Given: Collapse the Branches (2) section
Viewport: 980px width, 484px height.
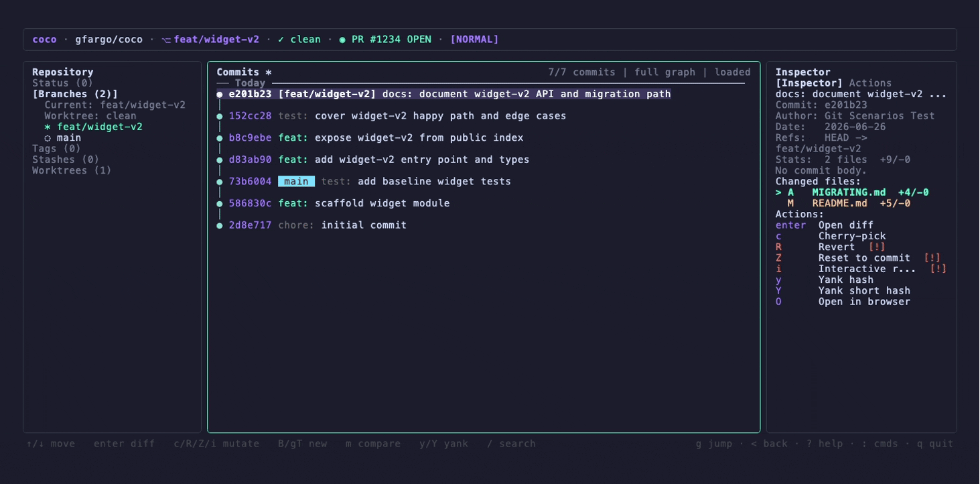Looking at the screenshot, I should tap(75, 94).
